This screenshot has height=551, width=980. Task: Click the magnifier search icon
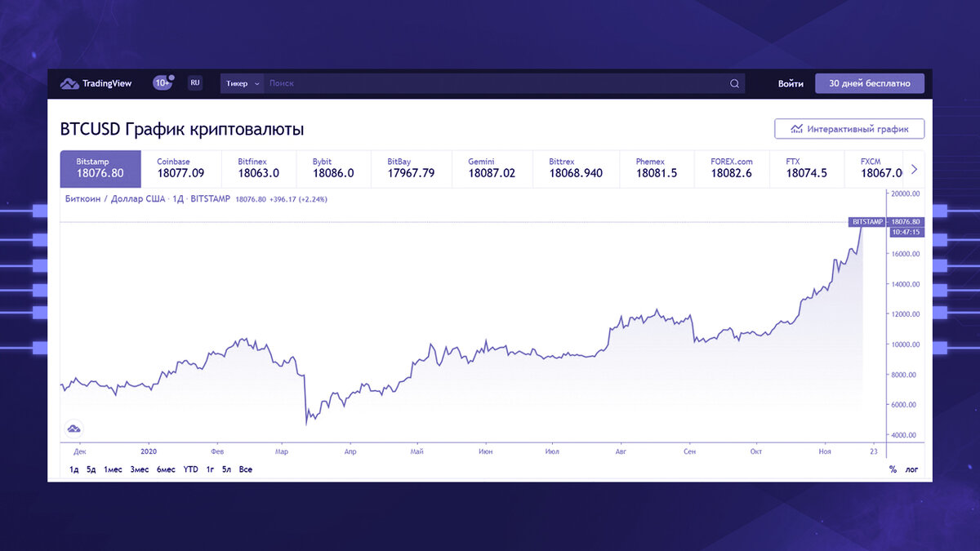[x=734, y=83]
